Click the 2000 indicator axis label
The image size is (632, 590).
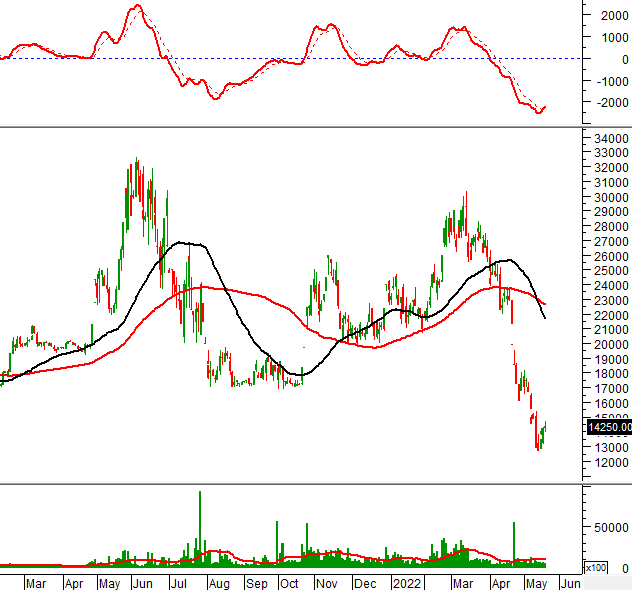609,16
